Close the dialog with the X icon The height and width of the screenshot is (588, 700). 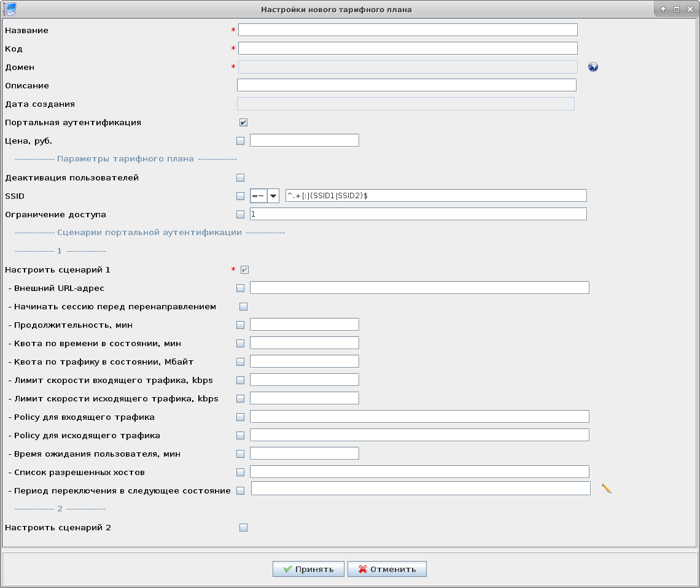pyautogui.click(x=689, y=9)
